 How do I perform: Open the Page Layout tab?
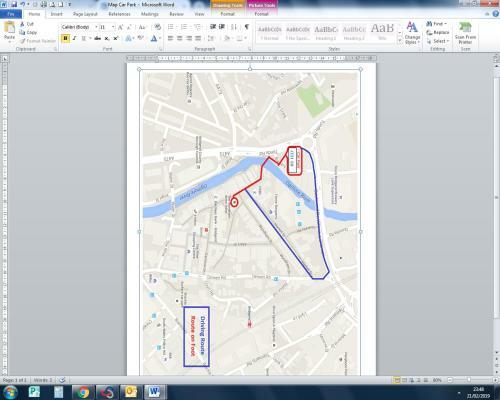85,14
